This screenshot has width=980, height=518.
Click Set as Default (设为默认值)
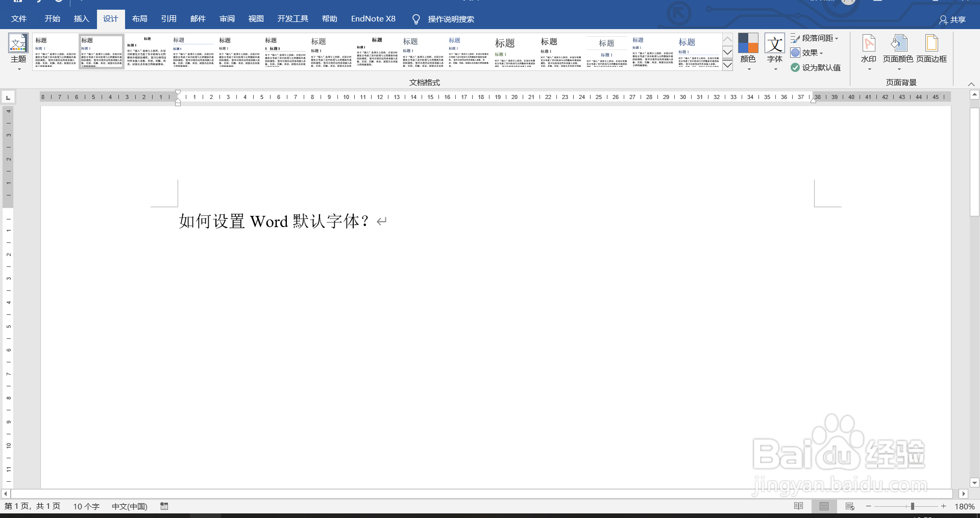pyautogui.click(x=816, y=67)
